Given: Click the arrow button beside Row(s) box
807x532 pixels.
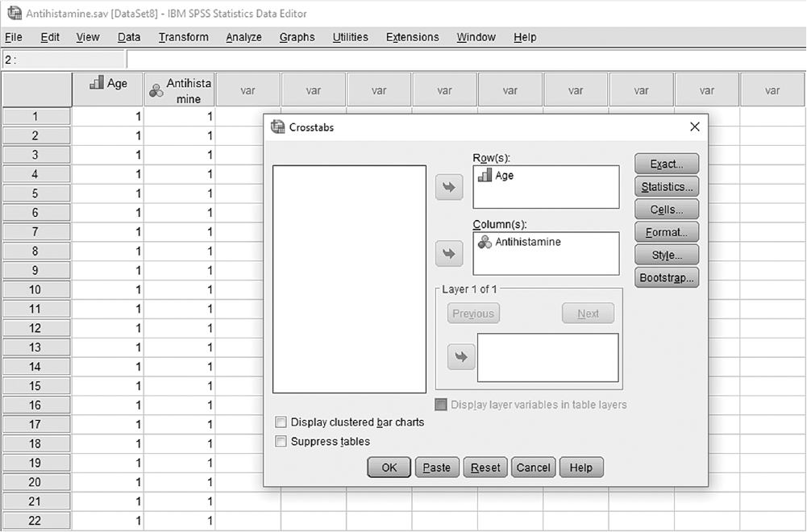Looking at the screenshot, I should point(449,187).
